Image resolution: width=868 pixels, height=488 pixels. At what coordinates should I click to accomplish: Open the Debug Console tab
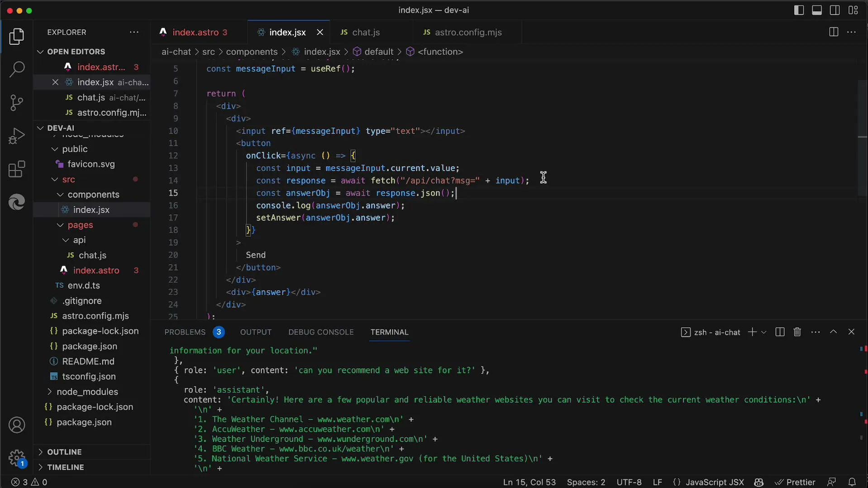click(x=321, y=332)
